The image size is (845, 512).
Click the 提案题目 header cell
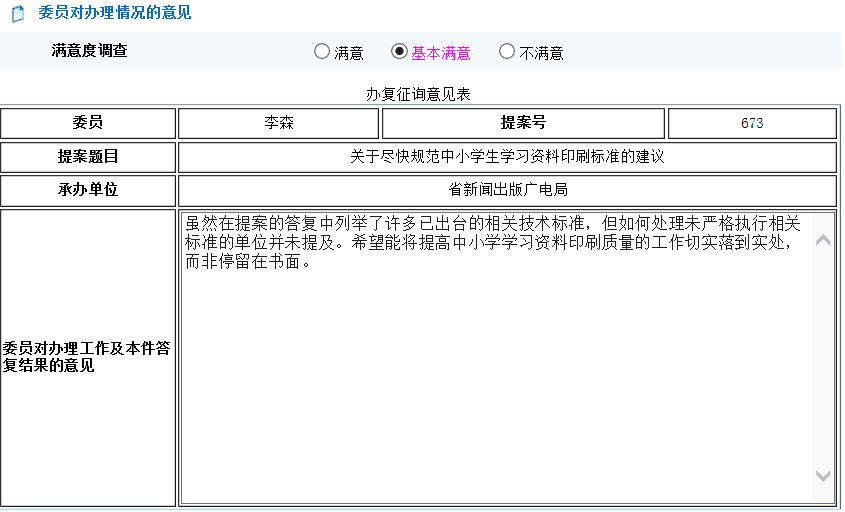click(88, 157)
